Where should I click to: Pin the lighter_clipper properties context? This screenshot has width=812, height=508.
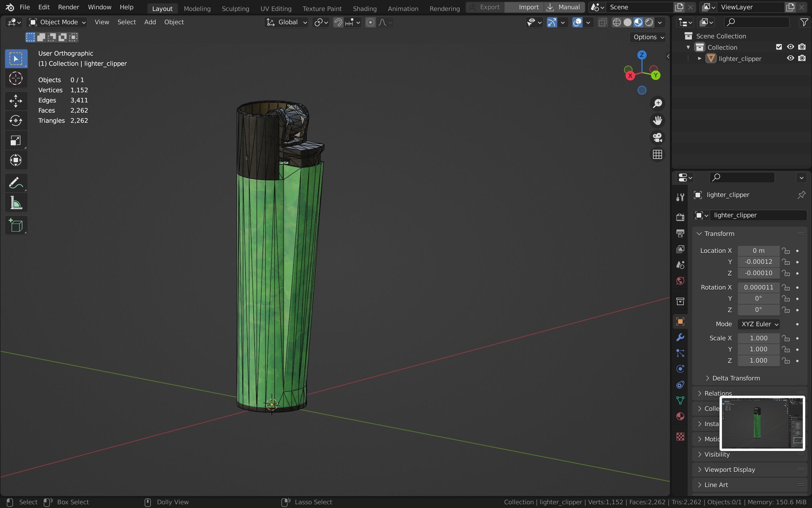tap(801, 195)
